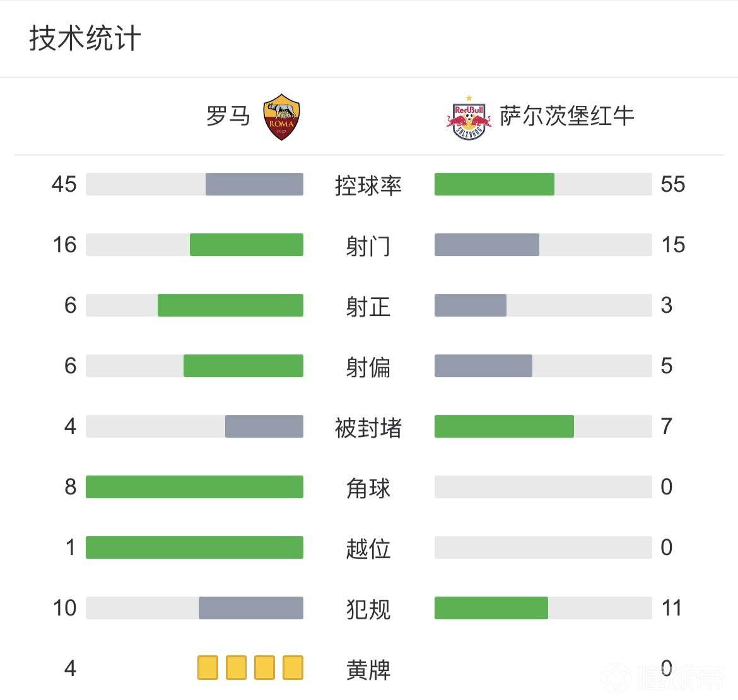Click Salzburg's green possession bar showing 55
The height and width of the screenshot is (700, 738).
pos(494,184)
